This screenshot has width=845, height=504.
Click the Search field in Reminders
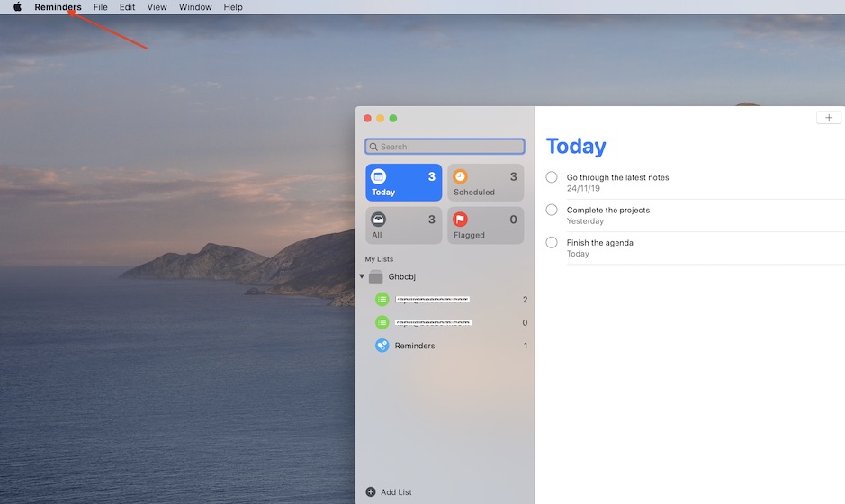(445, 147)
